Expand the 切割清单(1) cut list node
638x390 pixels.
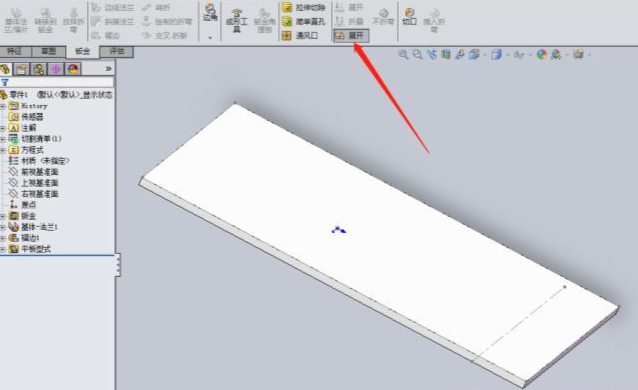coord(3,139)
